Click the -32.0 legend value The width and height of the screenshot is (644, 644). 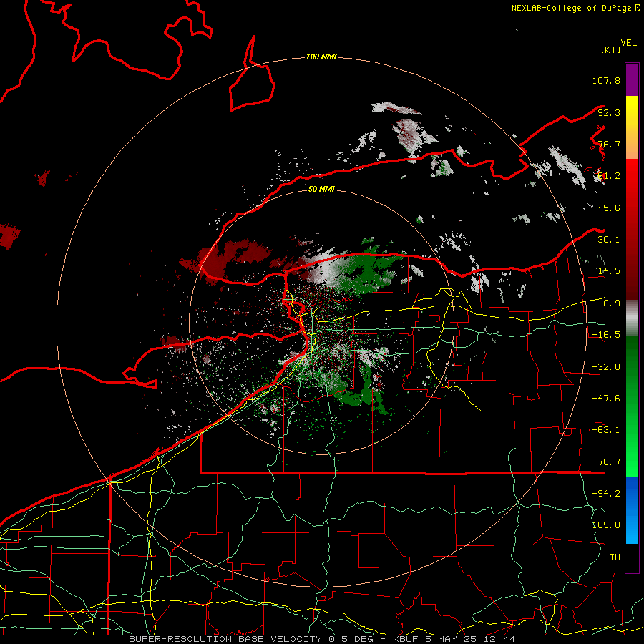click(606, 367)
